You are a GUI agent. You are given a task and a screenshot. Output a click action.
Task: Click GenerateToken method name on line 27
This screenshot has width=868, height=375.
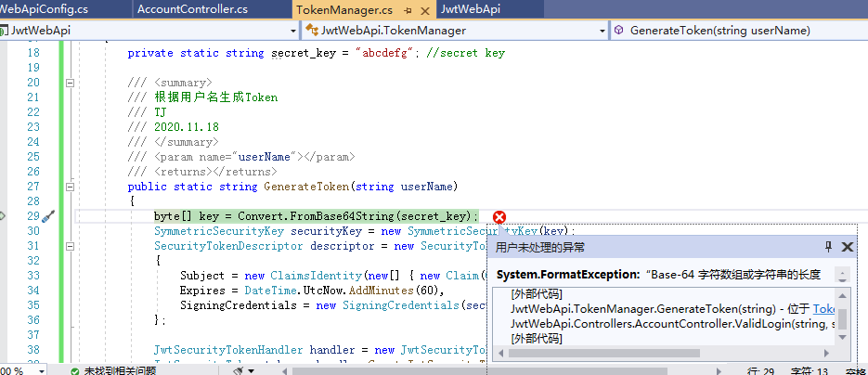(306, 187)
